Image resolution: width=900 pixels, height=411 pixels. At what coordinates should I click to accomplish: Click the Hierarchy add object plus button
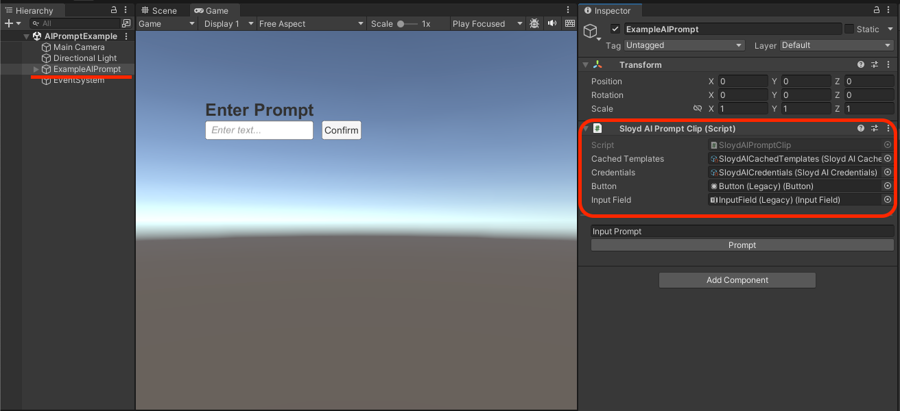[x=9, y=23]
